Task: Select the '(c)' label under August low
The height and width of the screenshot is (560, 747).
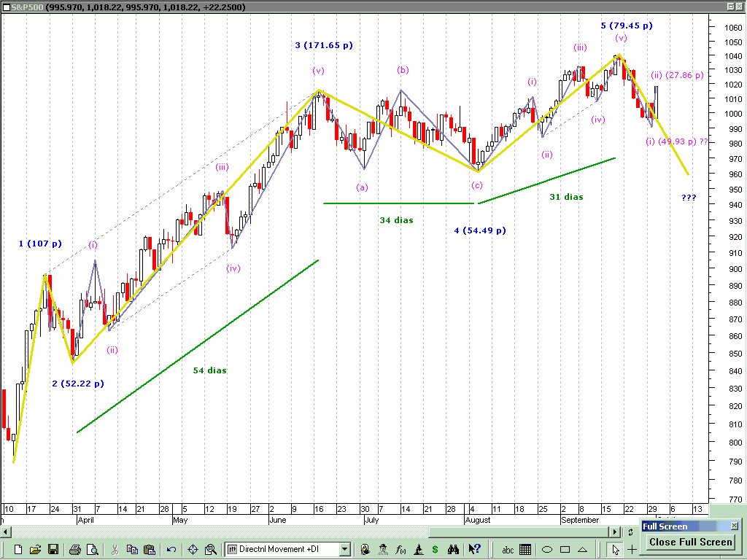Action: 477,185
